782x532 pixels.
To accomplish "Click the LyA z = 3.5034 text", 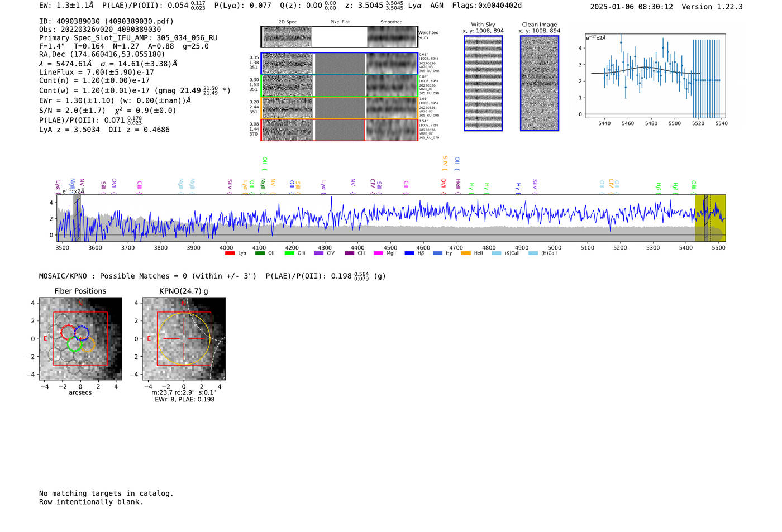I will click(69, 130).
